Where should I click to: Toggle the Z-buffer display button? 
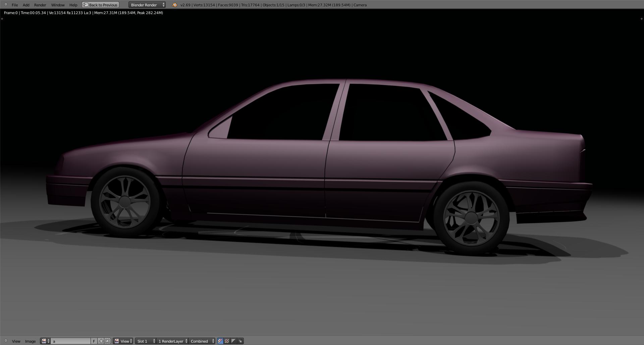click(x=234, y=341)
